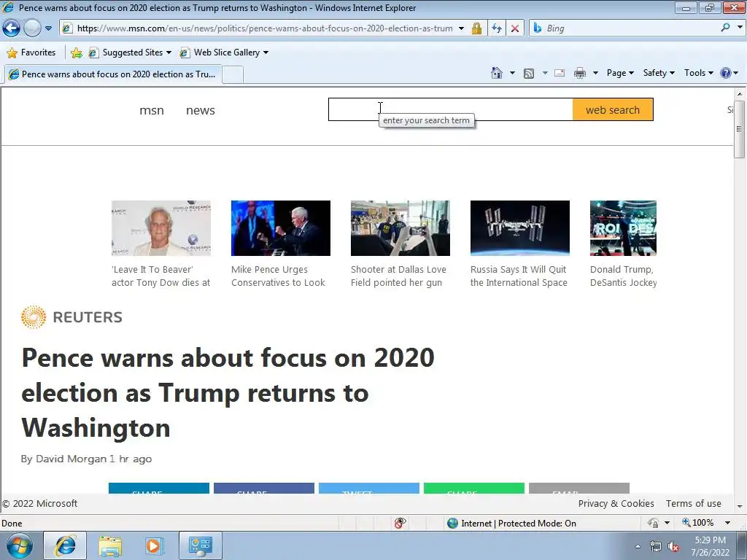This screenshot has width=747, height=560.
Task: Click the Add to Favorites Bar icon
Action: [76, 52]
